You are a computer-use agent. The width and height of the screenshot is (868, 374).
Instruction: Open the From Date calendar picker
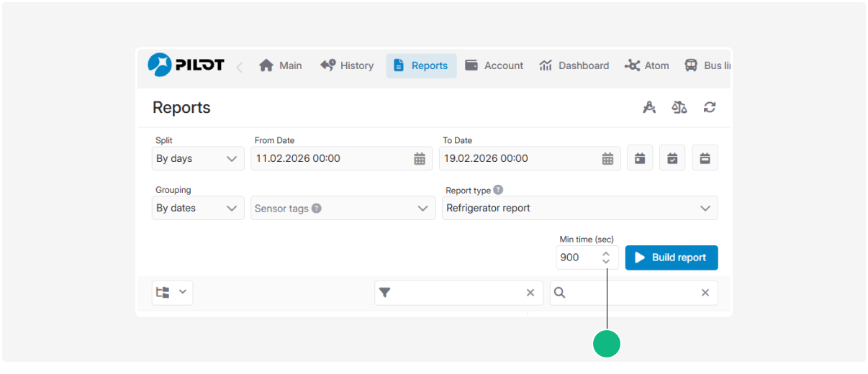coord(420,159)
